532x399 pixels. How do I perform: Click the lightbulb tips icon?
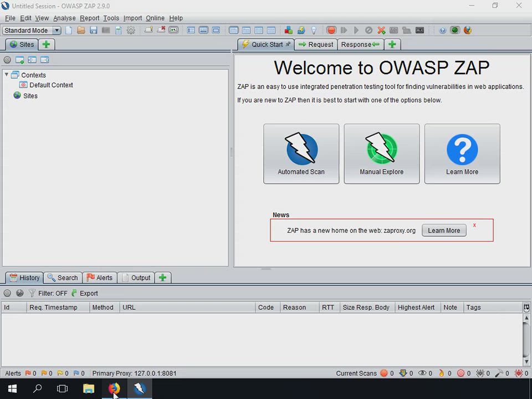coord(314,30)
